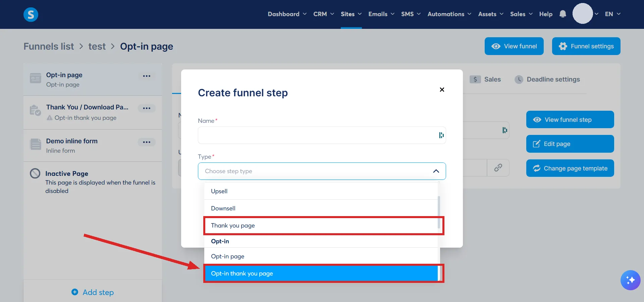Screen dimensions: 644x302
Task: Click the Demo inline form document icon
Action: click(36, 144)
